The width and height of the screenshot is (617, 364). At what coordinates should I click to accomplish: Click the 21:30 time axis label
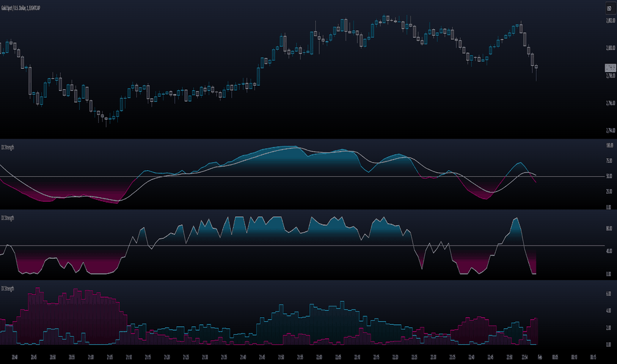(205, 357)
